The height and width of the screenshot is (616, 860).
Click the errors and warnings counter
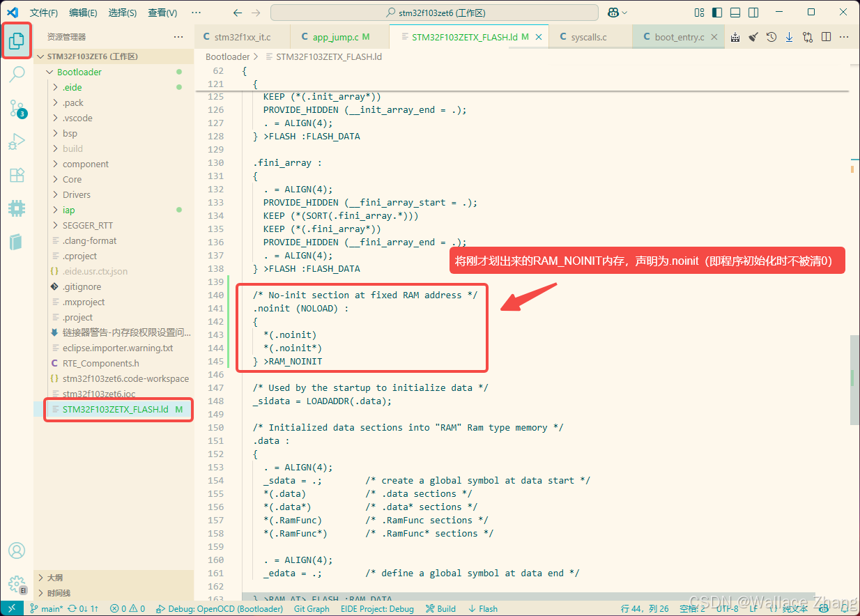128,608
